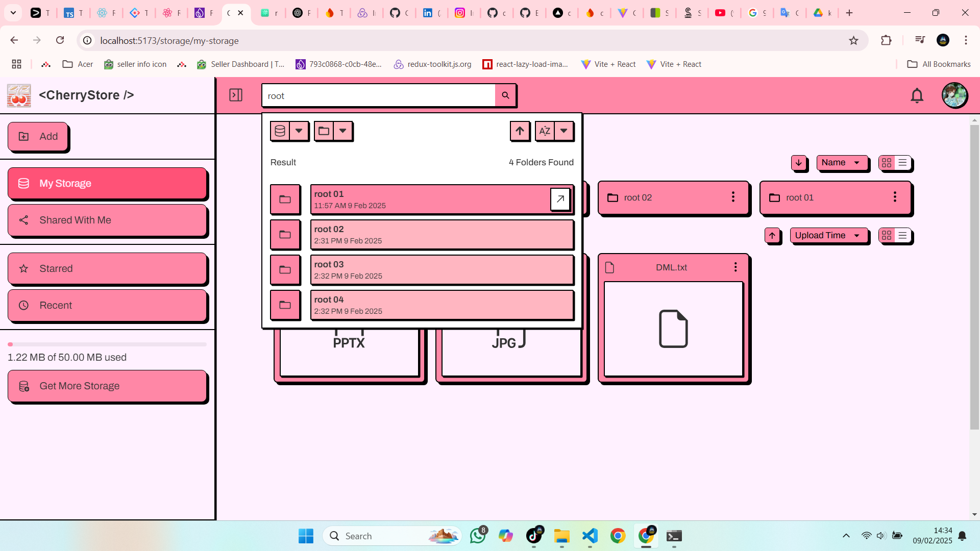This screenshot has width=980, height=551.
Task: Click the storage database filter icon
Action: 280,131
